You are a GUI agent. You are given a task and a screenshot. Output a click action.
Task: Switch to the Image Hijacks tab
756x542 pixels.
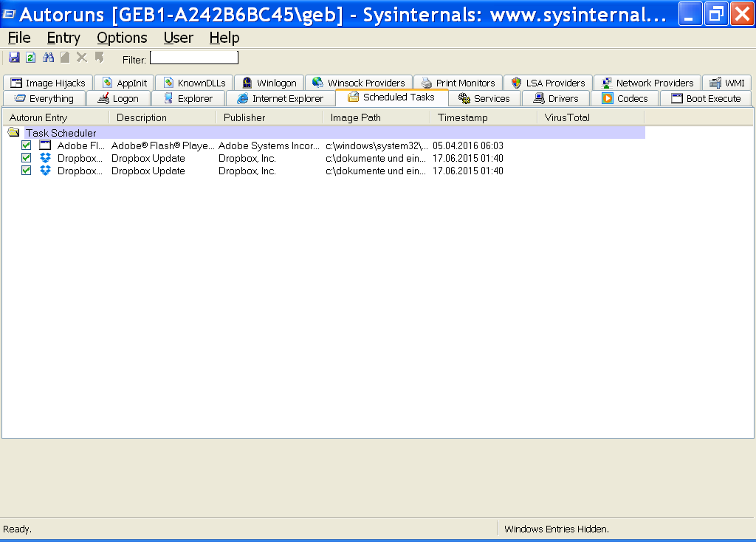pos(48,83)
